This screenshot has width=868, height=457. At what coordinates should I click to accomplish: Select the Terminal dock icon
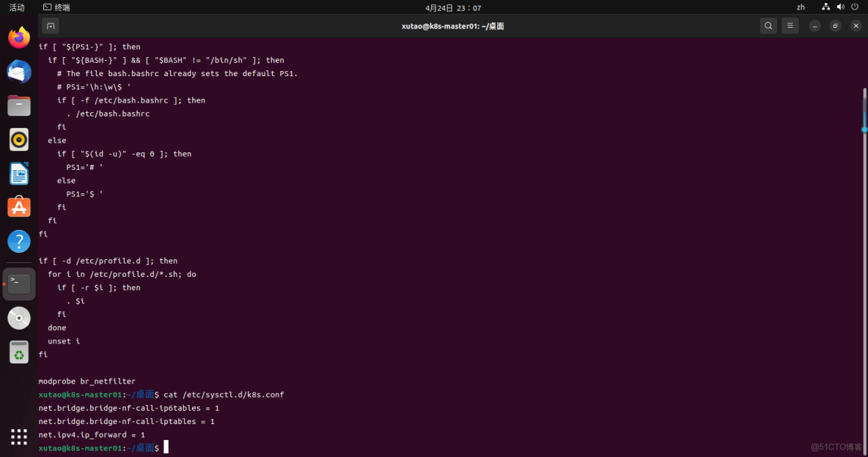[x=19, y=283]
